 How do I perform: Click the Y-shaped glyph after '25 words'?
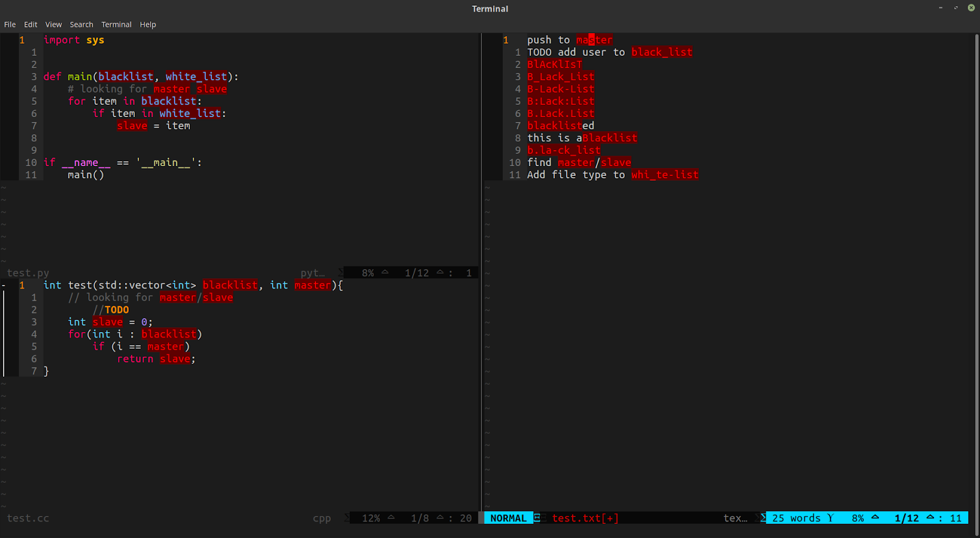coord(831,518)
